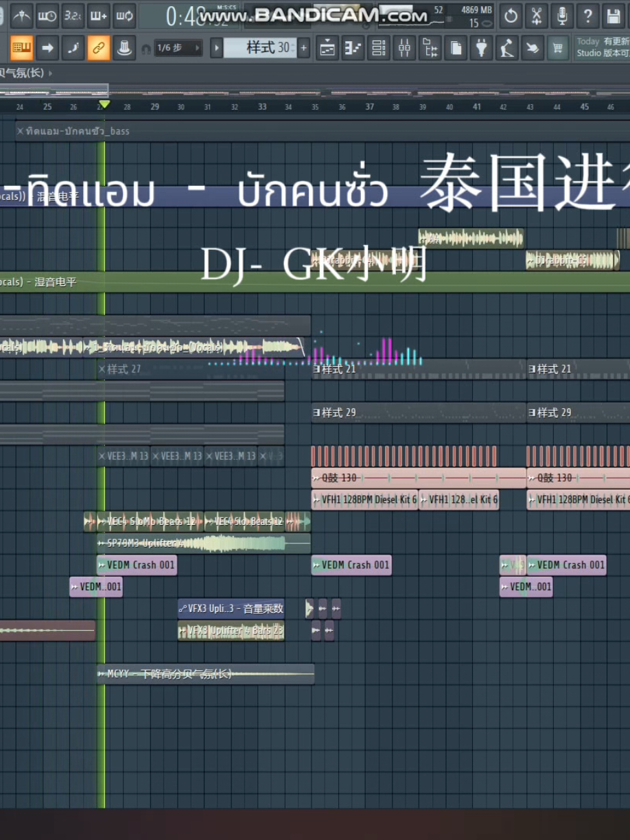Image resolution: width=630 pixels, height=840 pixels.
Task: Open the Browser tree panel
Action: (x=430, y=48)
